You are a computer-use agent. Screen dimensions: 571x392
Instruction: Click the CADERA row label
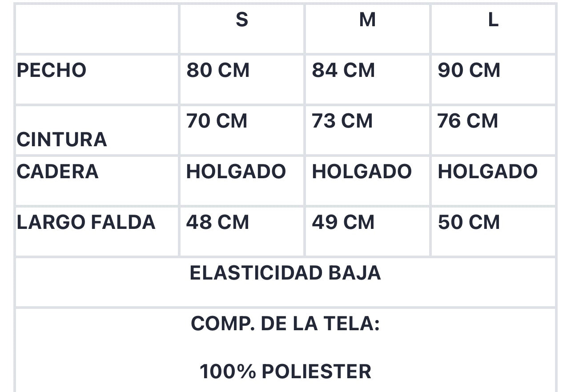tap(57, 172)
